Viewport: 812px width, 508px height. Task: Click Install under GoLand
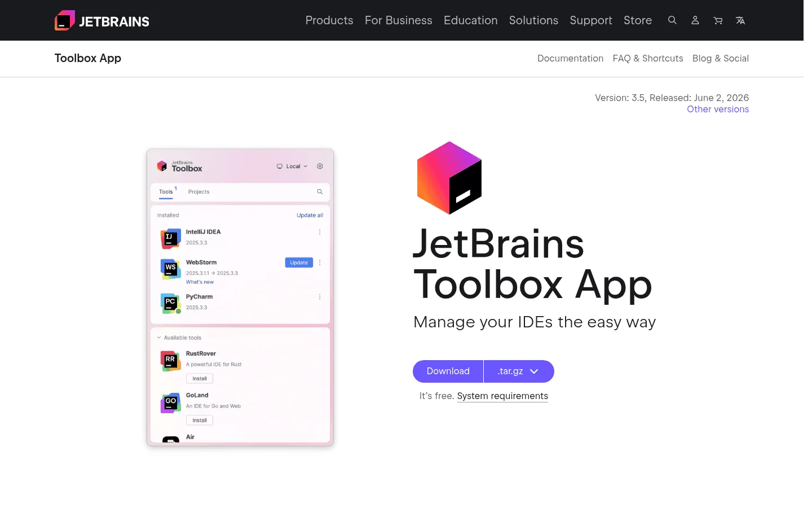click(x=200, y=421)
